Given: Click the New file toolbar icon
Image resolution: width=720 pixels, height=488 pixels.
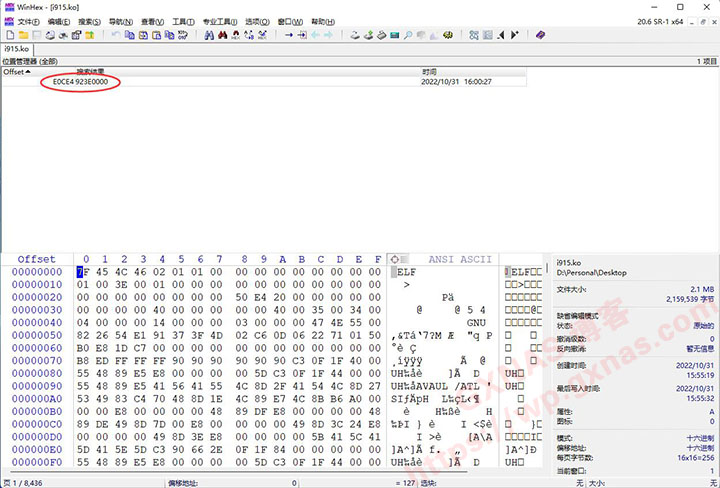Looking at the screenshot, I should (x=8, y=35).
